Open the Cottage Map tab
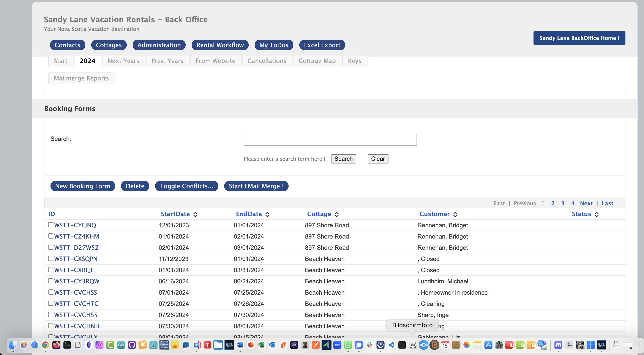This screenshot has width=644, height=355. 317,61
